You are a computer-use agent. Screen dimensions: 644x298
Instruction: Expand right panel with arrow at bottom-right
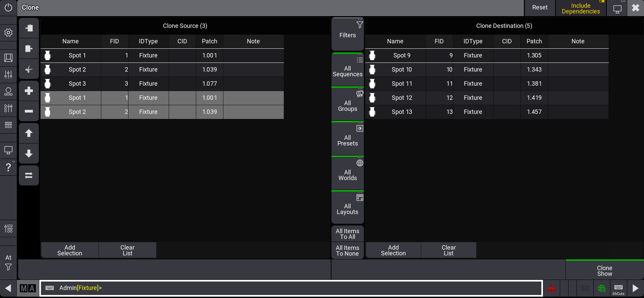tap(635, 288)
